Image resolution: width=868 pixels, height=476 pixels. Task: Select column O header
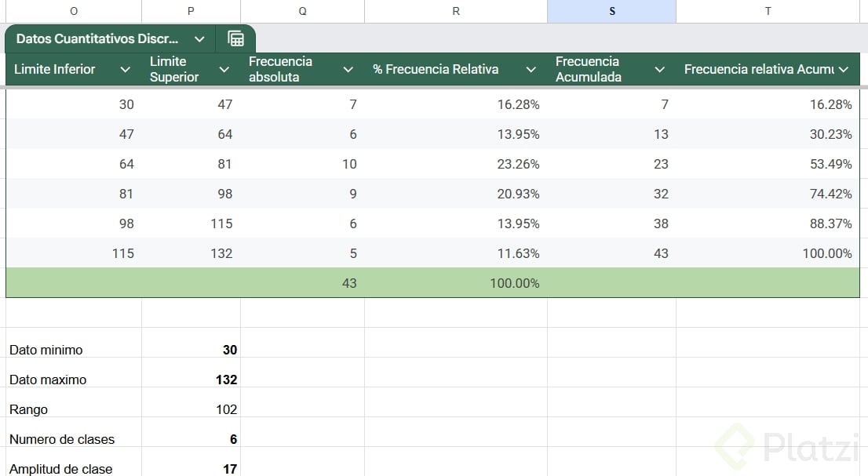pyautogui.click(x=74, y=11)
